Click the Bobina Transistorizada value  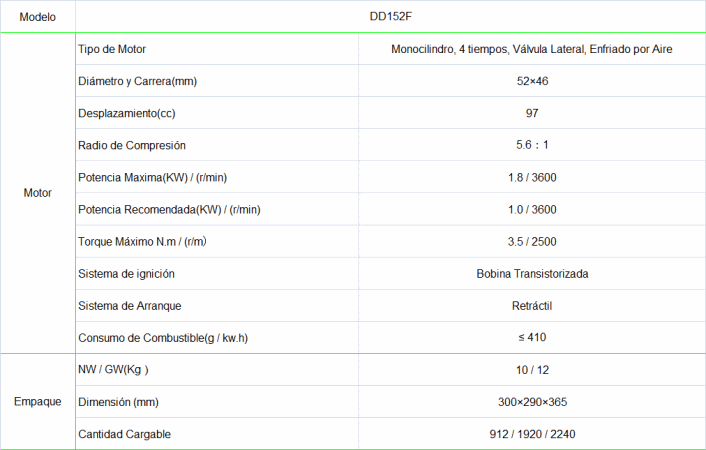tap(531, 273)
